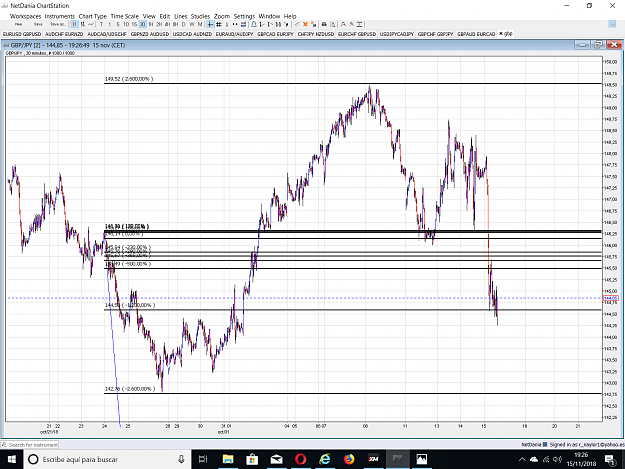625x469 pixels.
Task: Switch to daily (D) time scale
Action: (183, 24)
